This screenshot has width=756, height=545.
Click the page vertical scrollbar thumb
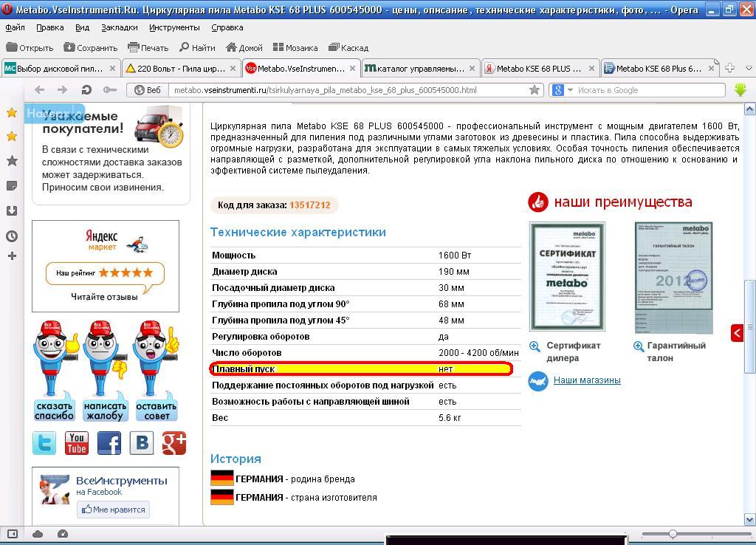tap(750, 326)
